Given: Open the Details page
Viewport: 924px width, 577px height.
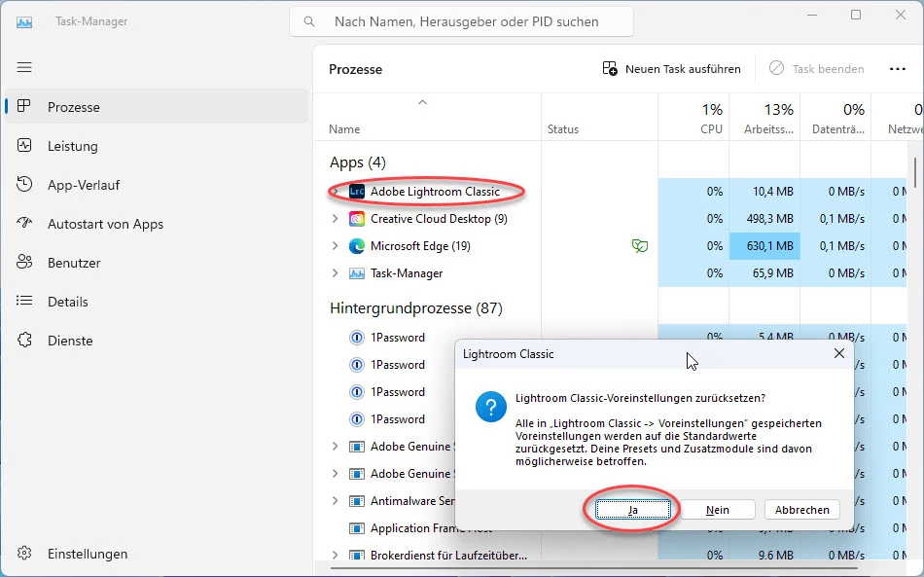Looking at the screenshot, I should (x=157, y=302).
